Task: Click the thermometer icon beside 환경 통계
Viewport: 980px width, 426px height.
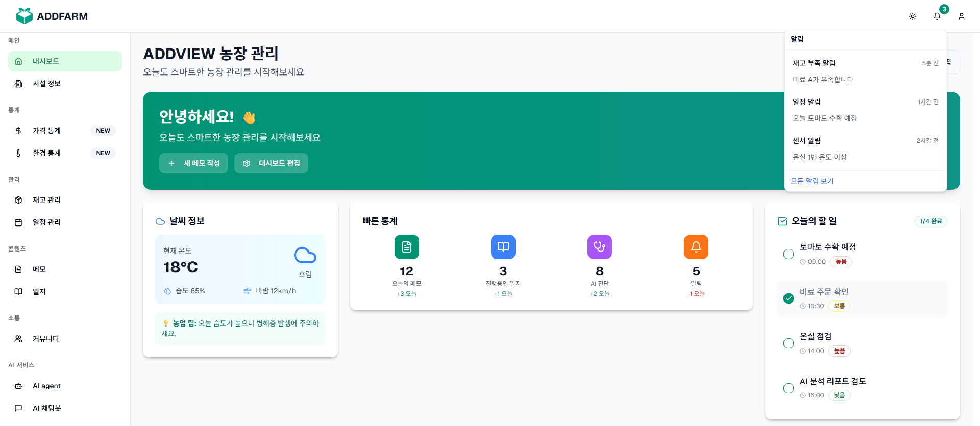Action: point(18,153)
